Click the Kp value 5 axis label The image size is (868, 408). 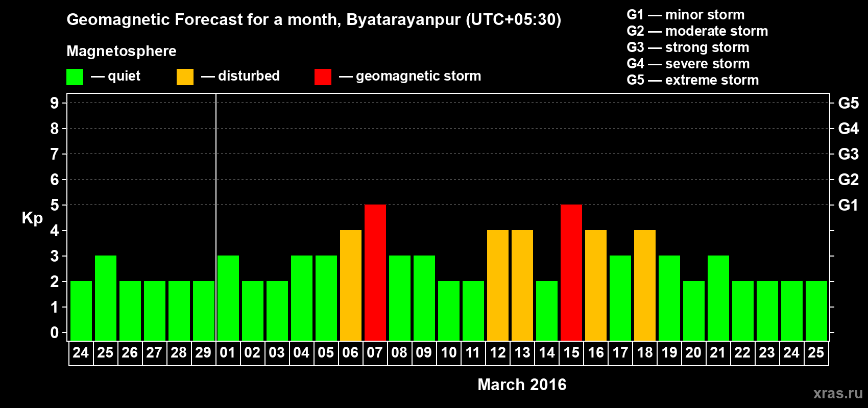click(x=55, y=205)
